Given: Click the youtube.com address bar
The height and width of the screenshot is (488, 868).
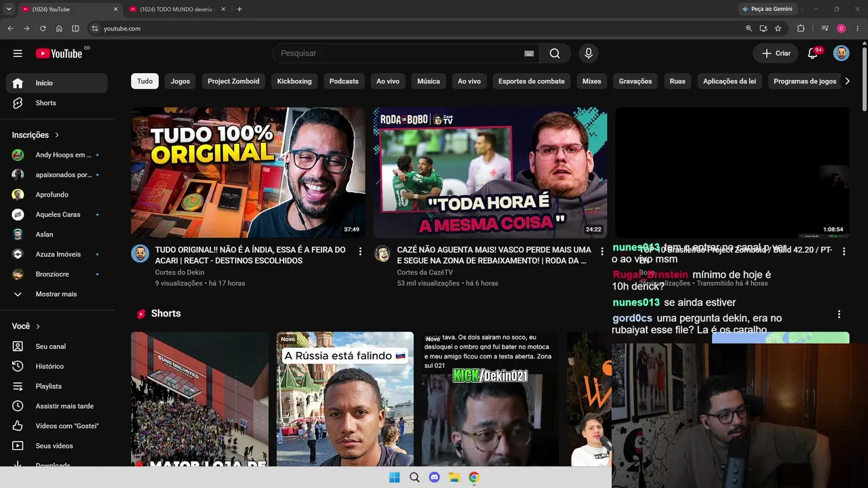Looking at the screenshot, I should [414, 28].
